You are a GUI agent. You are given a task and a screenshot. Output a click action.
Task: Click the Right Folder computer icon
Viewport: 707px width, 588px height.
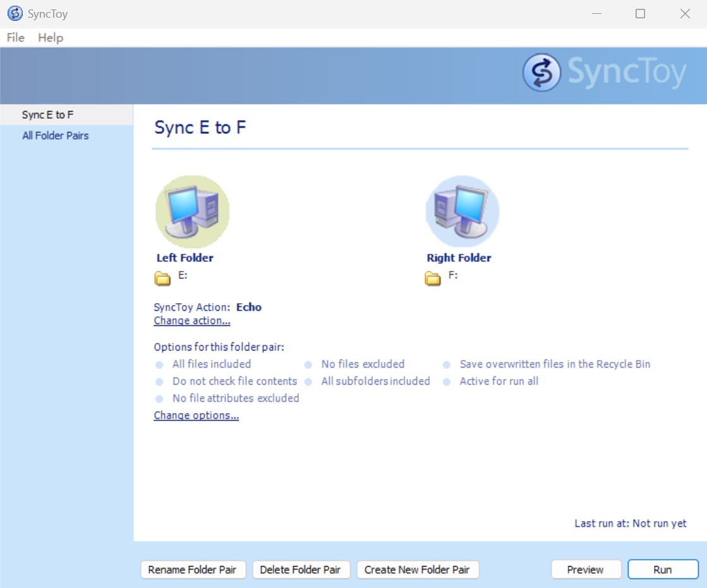[x=462, y=211]
